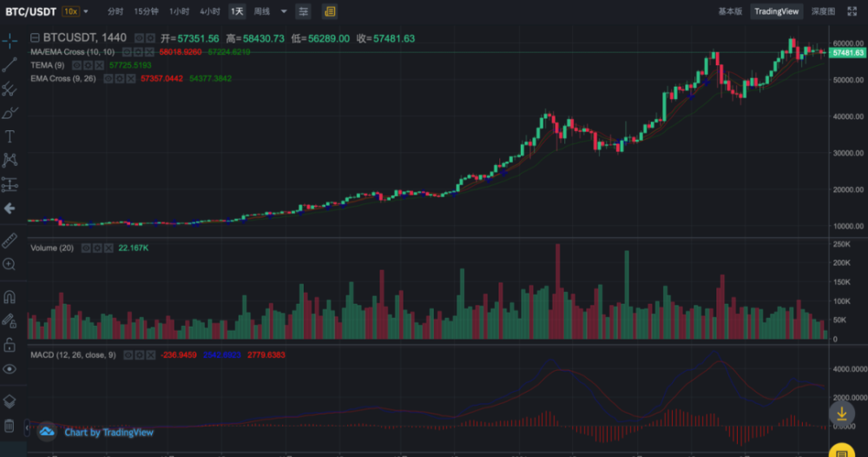Open the Chart by TradingView link
This screenshot has height=457, width=868.
point(108,432)
